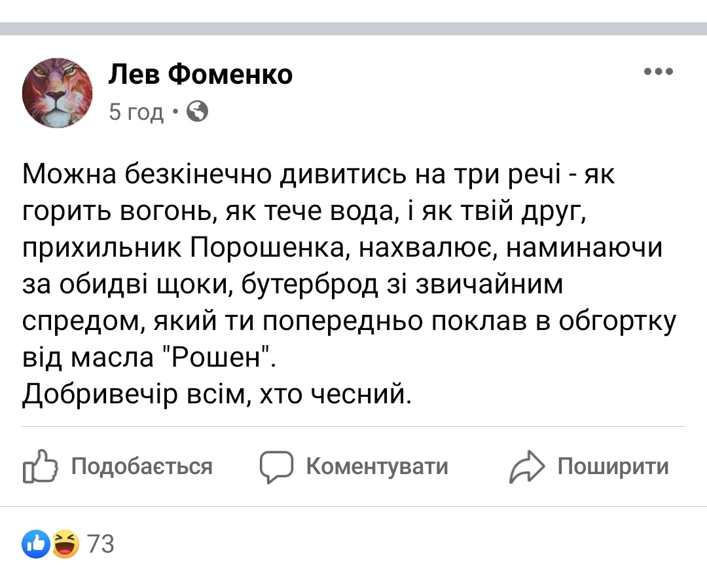Click the first line beginning 'Можна безкінечно'
This screenshot has height=588, width=707.
point(318,175)
